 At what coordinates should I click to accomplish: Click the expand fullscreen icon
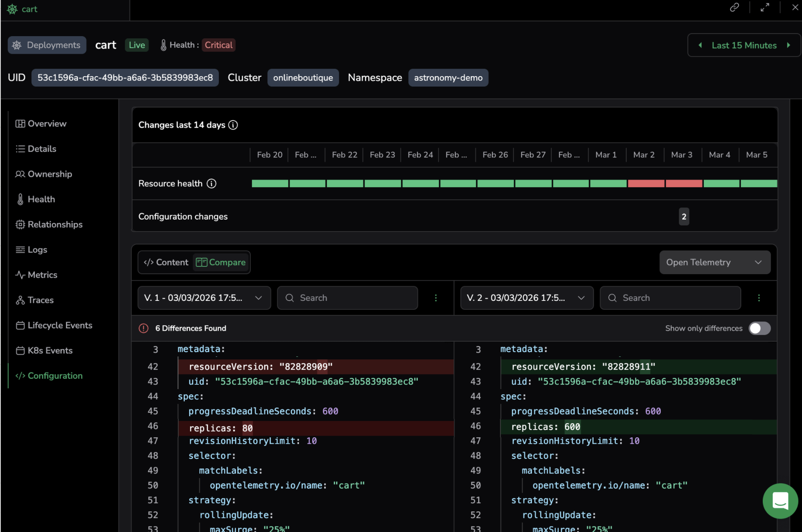click(765, 8)
